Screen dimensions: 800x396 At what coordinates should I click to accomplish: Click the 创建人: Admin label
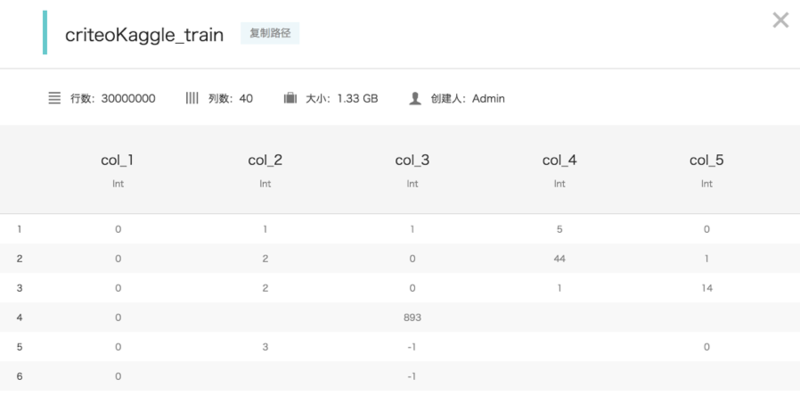(x=468, y=98)
